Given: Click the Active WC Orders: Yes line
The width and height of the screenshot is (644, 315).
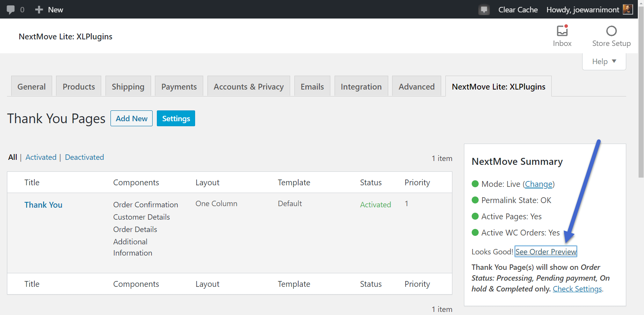Looking at the screenshot, I should pyautogui.click(x=516, y=233).
